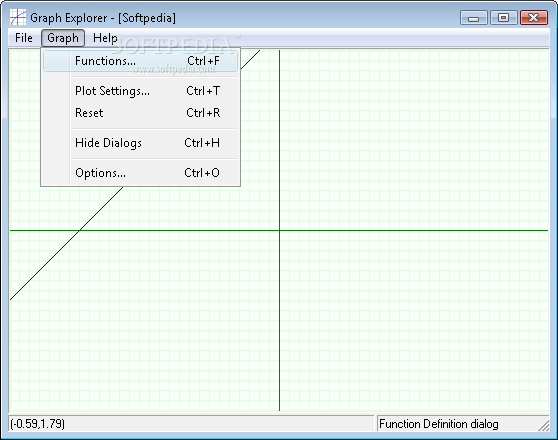Open the Help menu

105,38
